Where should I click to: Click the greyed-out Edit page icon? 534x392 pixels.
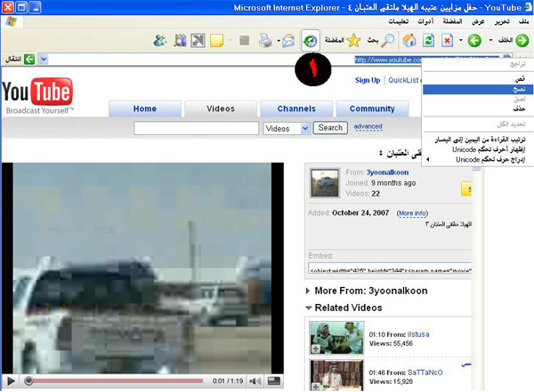coord(244,41)
